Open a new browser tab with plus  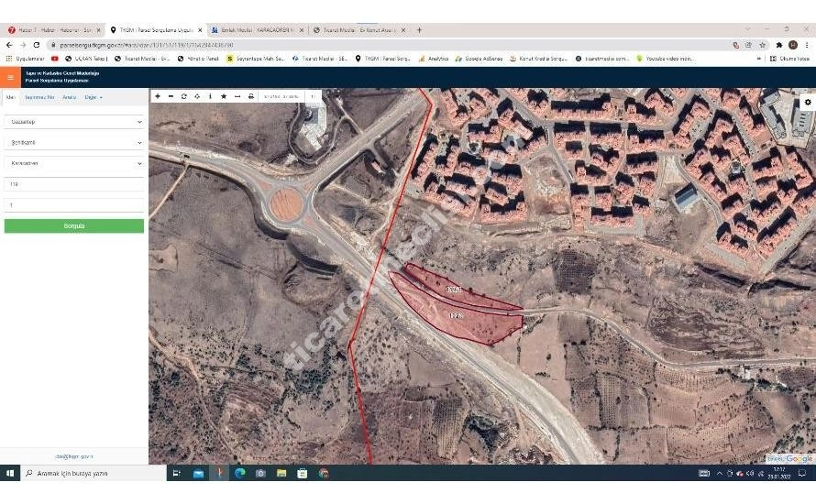pos(419,30)
